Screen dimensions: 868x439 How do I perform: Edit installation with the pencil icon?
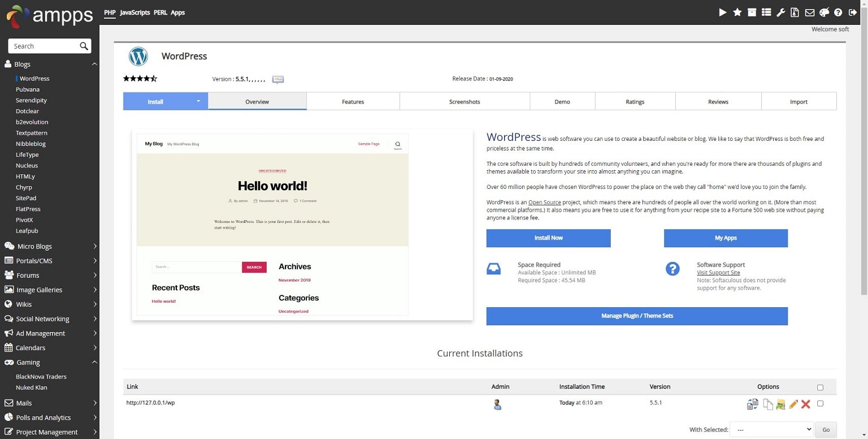click(793, 404)
